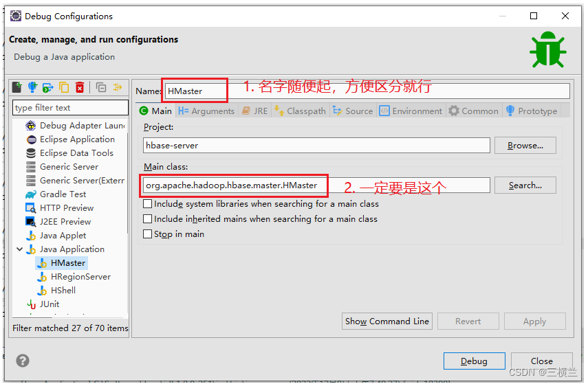Duplicate the selected launch configuration
This screenshot has height=384, width=588.
pyautogui.click(x=64, y=87)
